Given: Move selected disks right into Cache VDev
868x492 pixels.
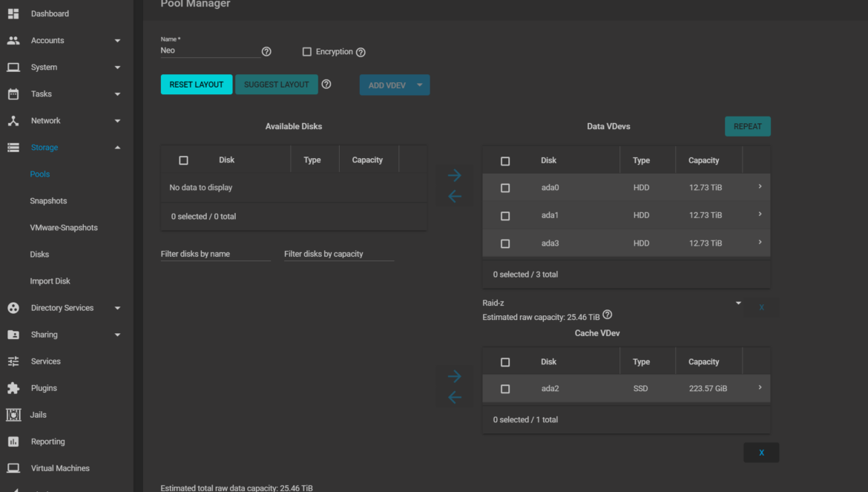Looking at the screenshot, I should coord(455,376).
